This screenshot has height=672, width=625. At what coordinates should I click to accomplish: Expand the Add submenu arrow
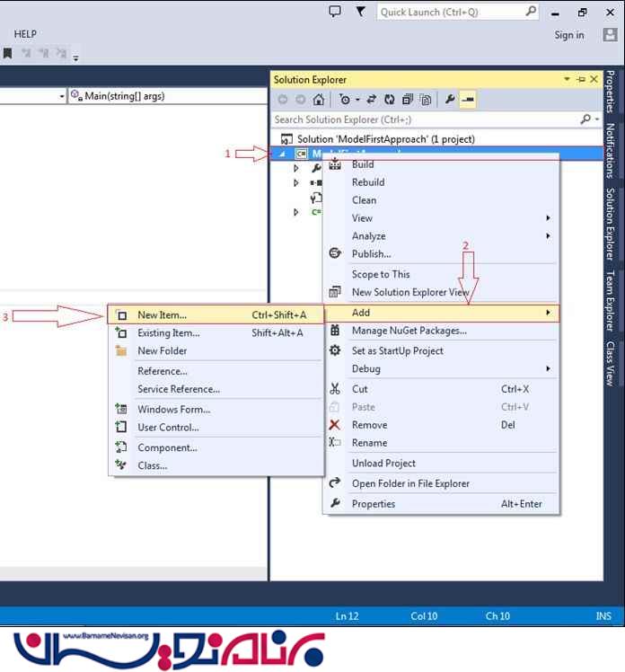click(x=548, y=313)
